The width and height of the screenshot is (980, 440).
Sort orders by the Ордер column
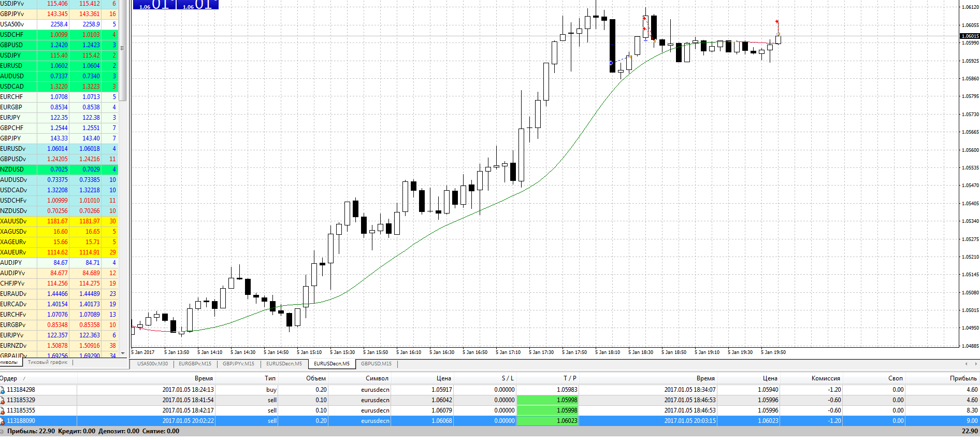coord(38,378)
